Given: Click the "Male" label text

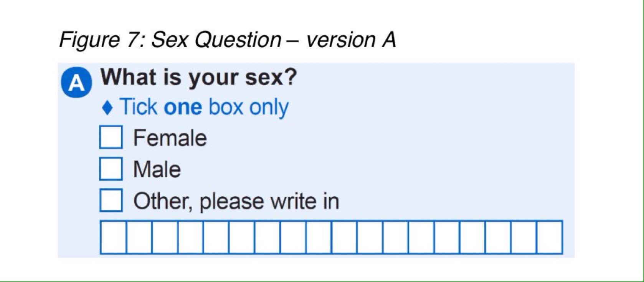Looking at the screenshot, I should [x=157, y=169].
